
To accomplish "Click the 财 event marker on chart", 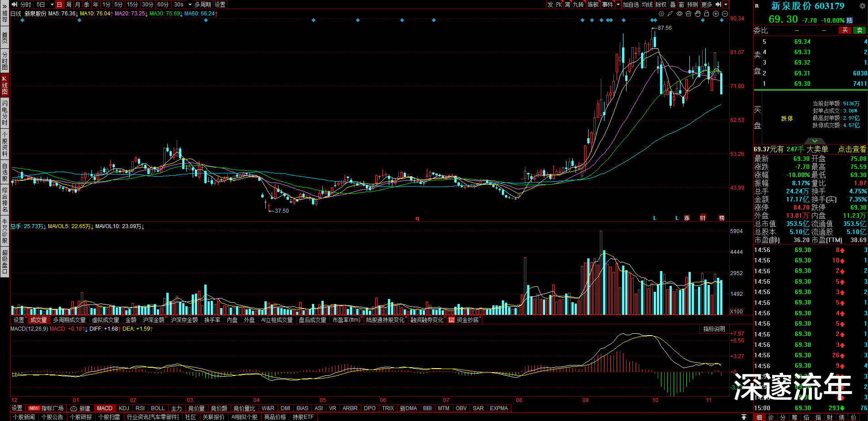I will coord(703,218).
